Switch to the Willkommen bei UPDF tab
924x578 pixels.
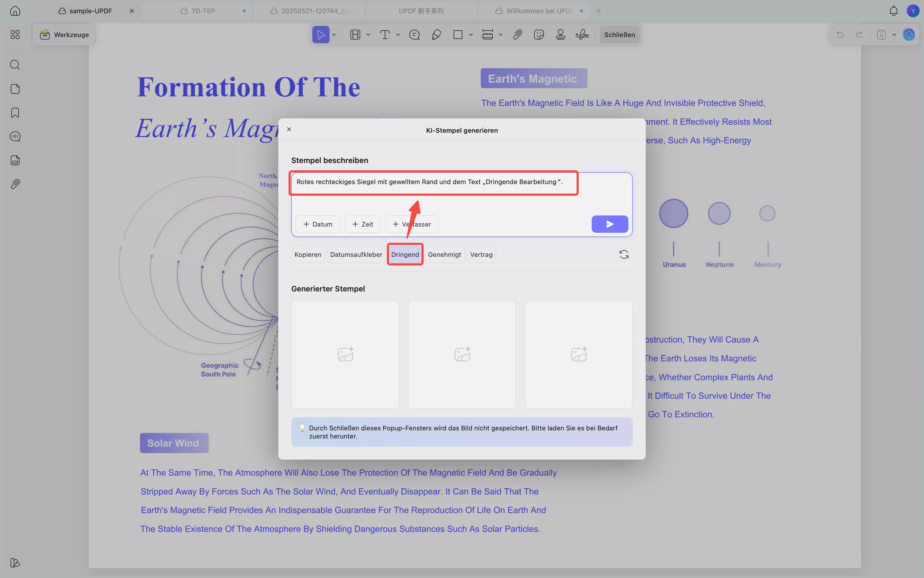click(538, 11)
